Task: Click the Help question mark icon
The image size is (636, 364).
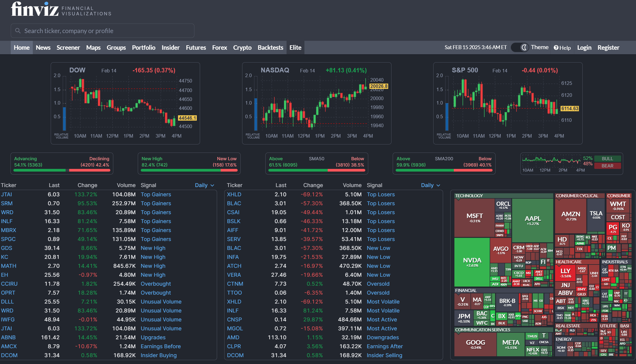Action: coord(556,48)
